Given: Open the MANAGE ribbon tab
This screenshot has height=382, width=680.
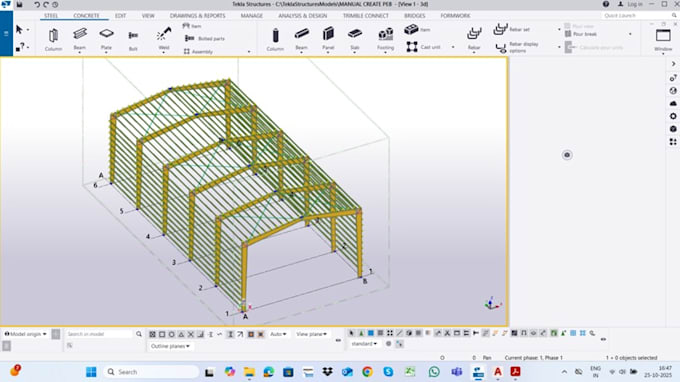Looking at the screenshot, I should [x=252, y=16].
